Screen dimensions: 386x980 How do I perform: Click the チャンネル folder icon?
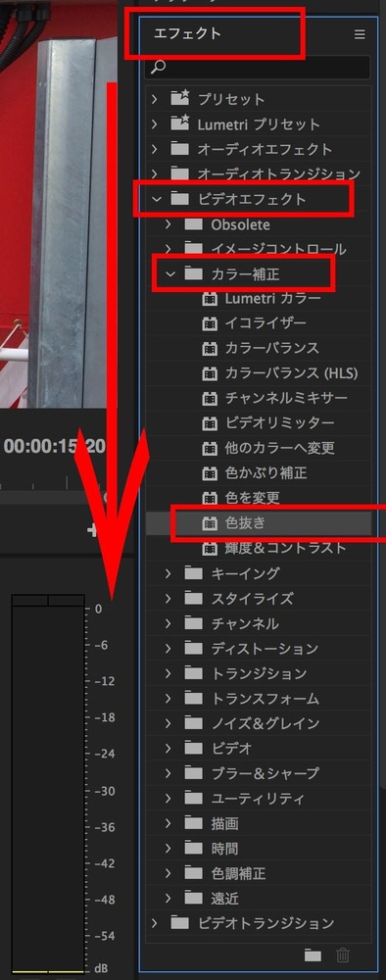pyautogui.click(x=194, y=623)
